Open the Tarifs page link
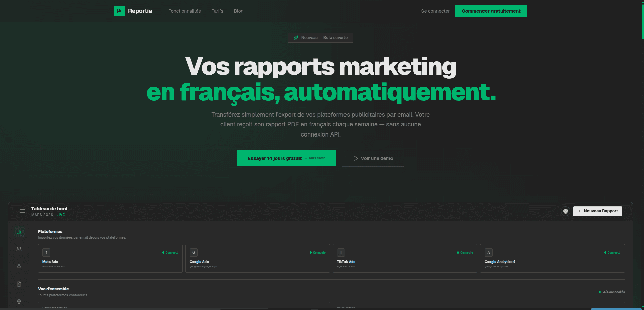Viewport: 644px width, 310px height. tap(217, 11)
